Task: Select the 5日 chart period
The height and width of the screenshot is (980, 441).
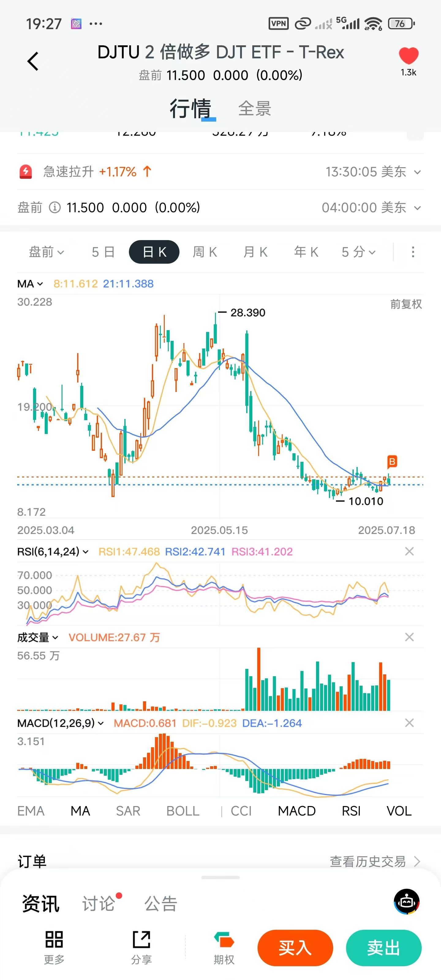Action: tap(103, 252)
